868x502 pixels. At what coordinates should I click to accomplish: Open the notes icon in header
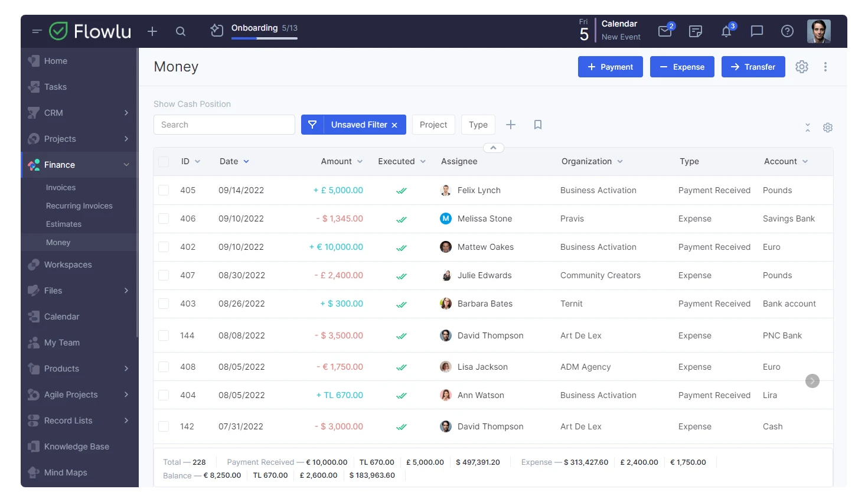696,31
